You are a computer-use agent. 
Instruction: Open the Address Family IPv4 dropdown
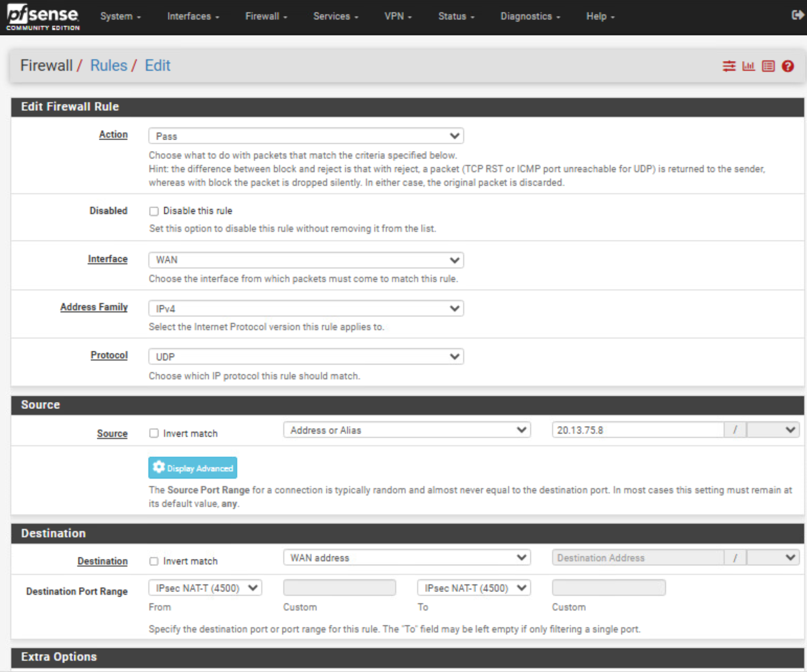point(306,309)
